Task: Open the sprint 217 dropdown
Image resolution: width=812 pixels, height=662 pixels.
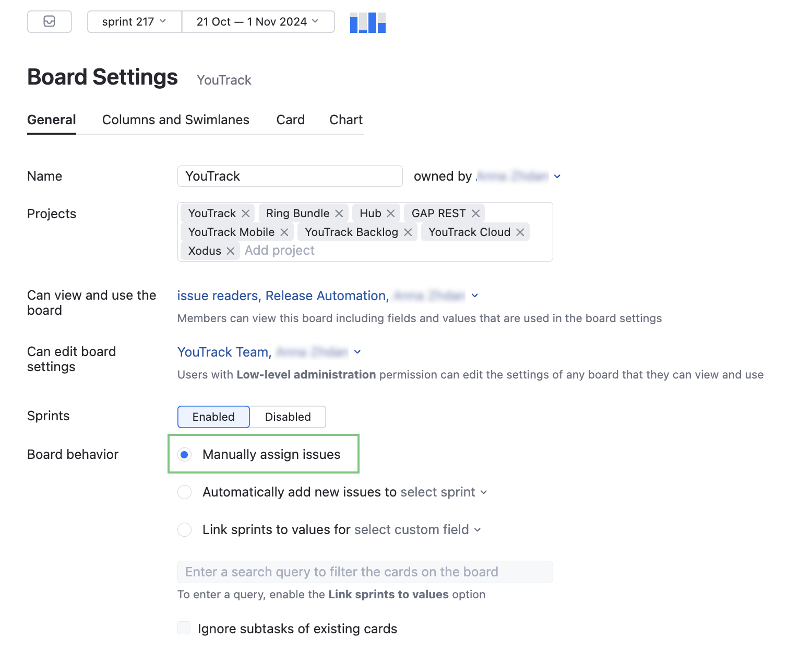Action: point(134,21)
